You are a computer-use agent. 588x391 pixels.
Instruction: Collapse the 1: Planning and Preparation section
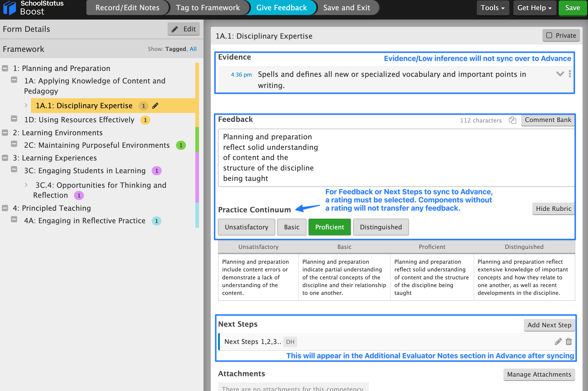pyautogui.click(x=5, y=68)
